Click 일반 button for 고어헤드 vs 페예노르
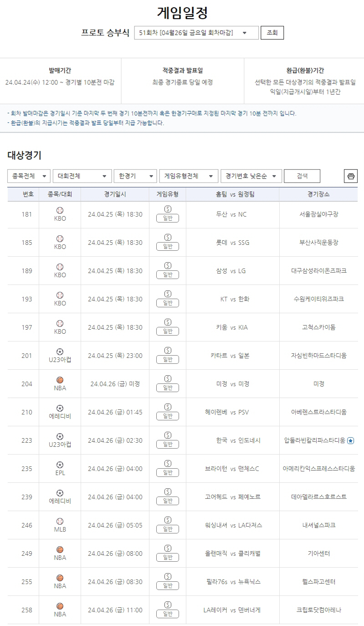This screenshot has width=364, height=626. (x=168, y=501)
